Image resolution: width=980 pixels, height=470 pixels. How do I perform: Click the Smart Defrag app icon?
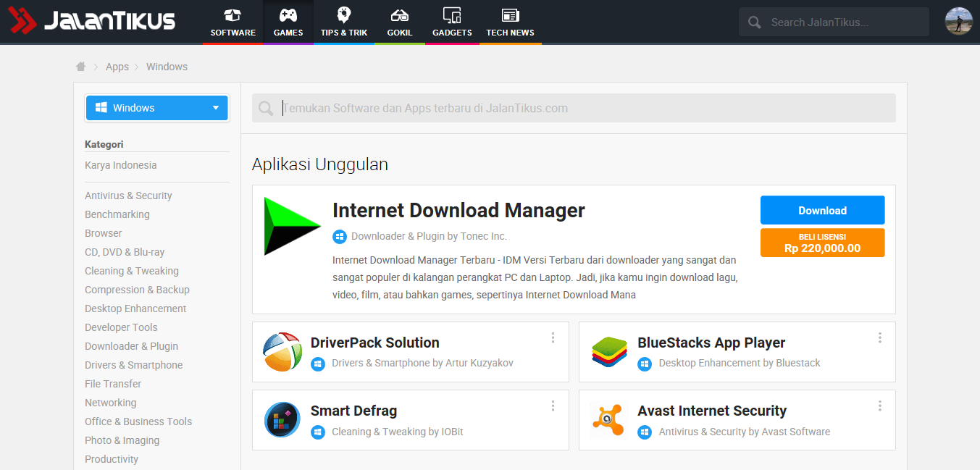(x=282, y=420)
